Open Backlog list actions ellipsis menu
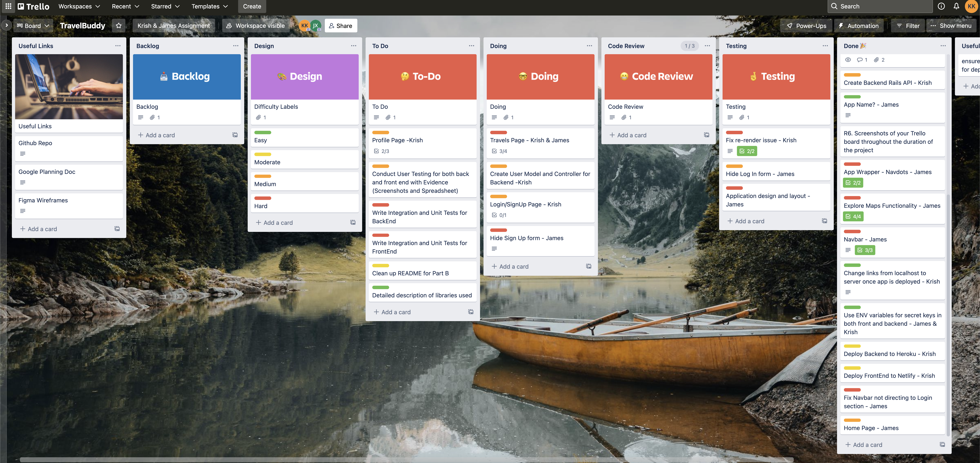Image resolution: width=980 pixels, height=463 pixels. [x=235, y=46]
